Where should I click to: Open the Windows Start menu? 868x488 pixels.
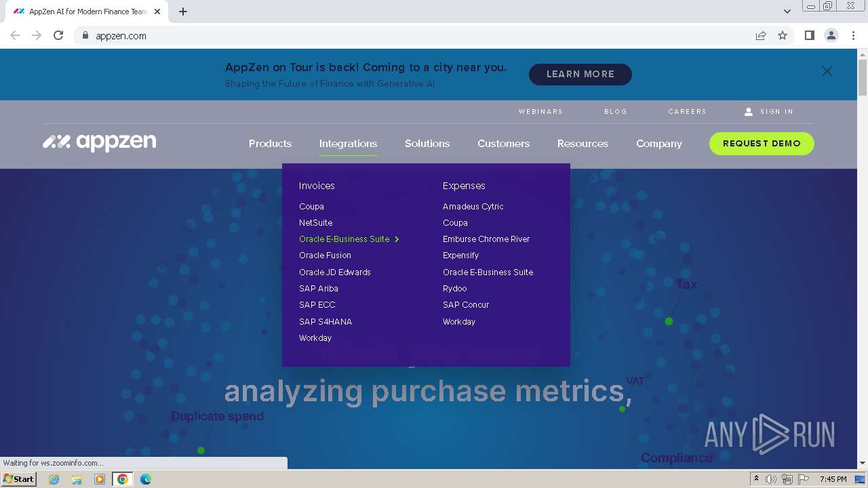[x=18, y=479]
